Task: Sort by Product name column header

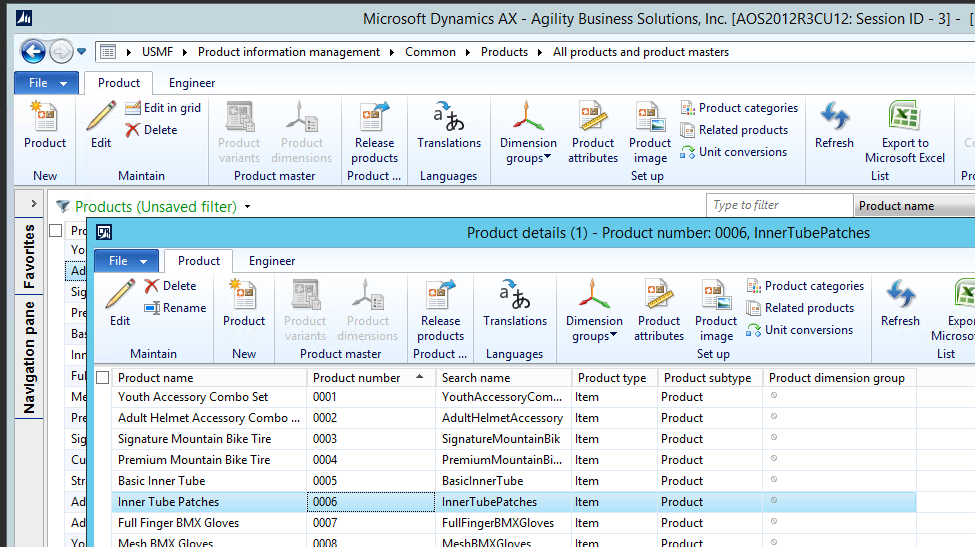Action: pyautogui.click(x=210, y=378)
